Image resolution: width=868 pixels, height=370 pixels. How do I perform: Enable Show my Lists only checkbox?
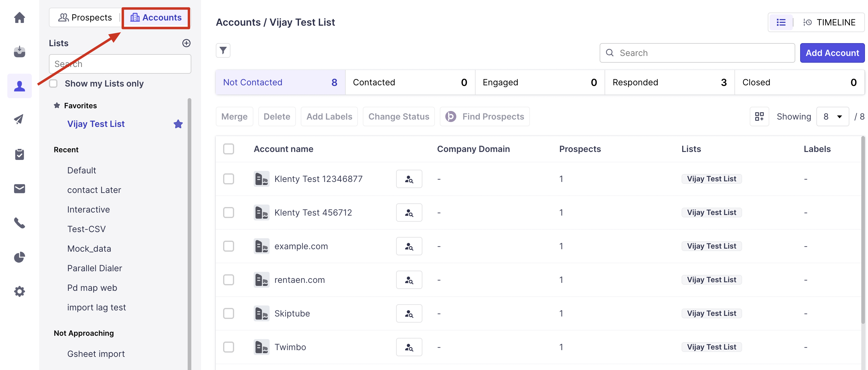coord(53,83)
